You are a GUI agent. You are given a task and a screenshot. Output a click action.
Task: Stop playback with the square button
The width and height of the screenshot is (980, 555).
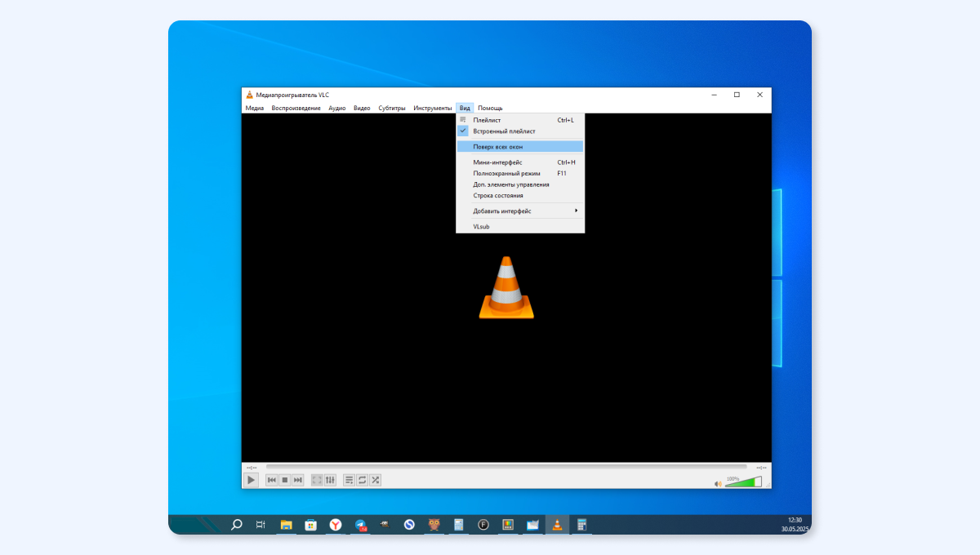click(x=285, y=480)
